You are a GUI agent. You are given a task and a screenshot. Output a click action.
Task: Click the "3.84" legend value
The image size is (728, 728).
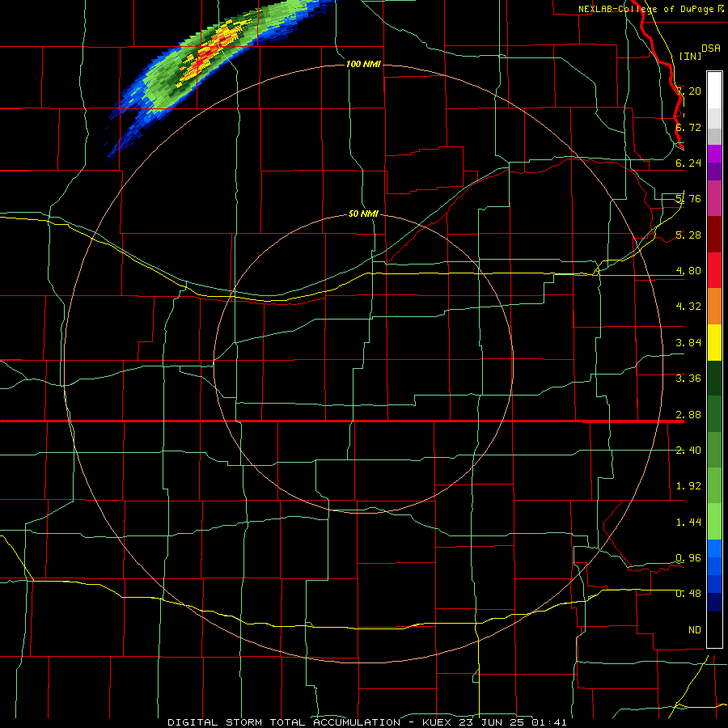point(688,342)
